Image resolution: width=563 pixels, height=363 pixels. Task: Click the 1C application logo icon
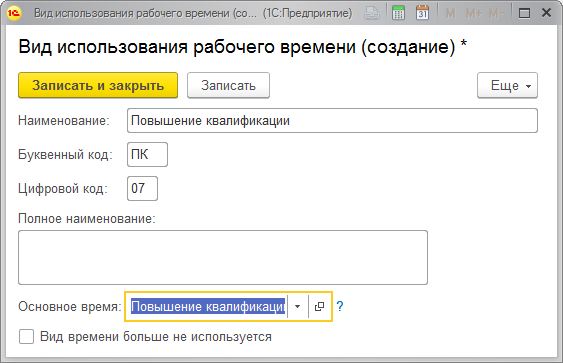[14, 13]
